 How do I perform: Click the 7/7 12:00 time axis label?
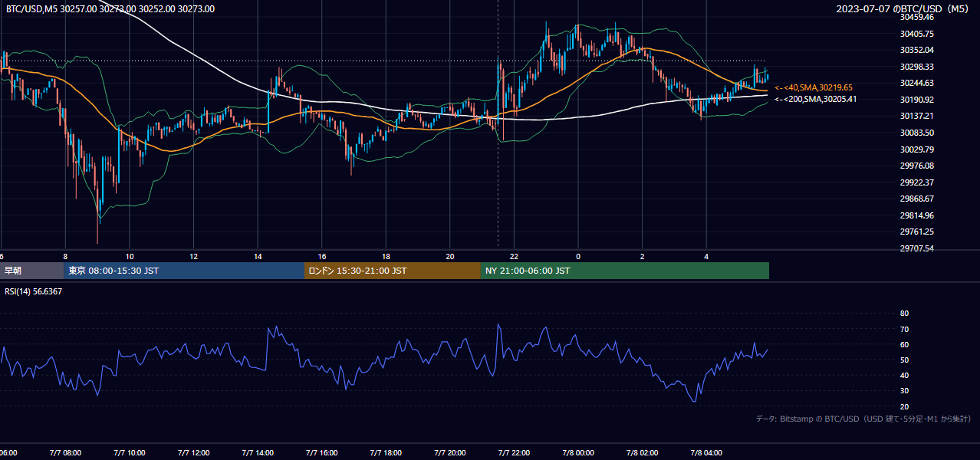pyautogui.click(x=193, y=453)
